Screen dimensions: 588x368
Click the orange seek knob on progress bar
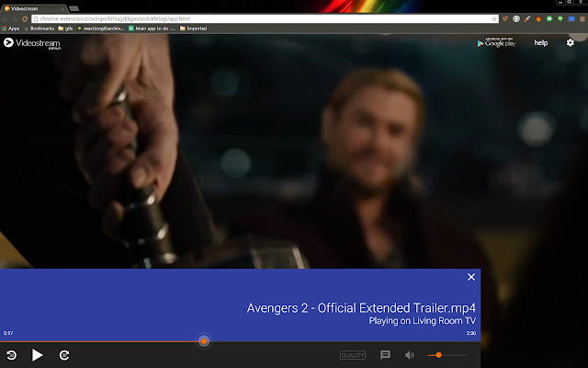[204, 341]
